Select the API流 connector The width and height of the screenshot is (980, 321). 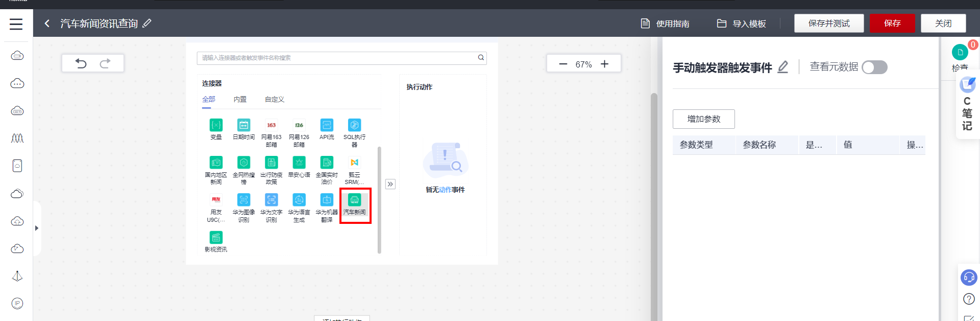pyautogui.click(x=327, y=125)
